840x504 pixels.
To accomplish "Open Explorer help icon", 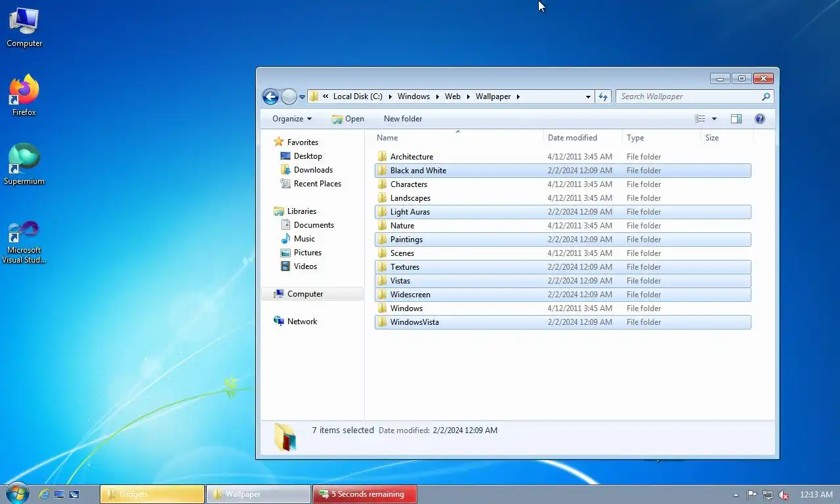I will [x=760, y=119].
